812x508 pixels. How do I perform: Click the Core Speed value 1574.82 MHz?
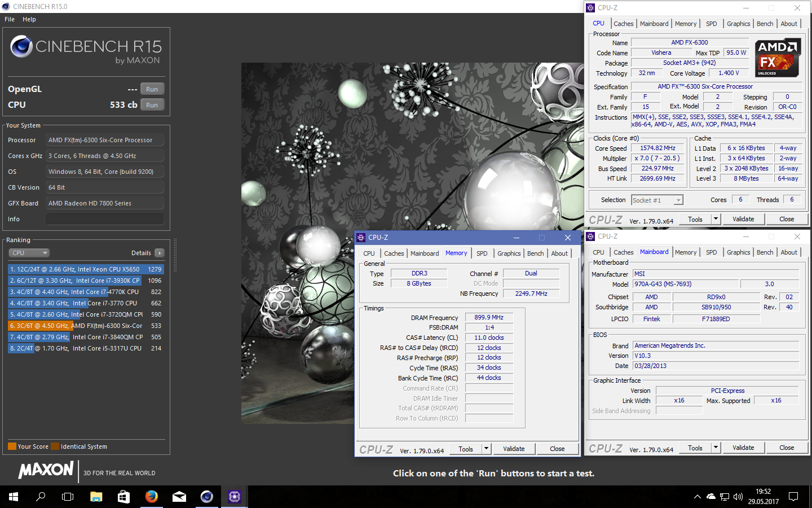pos(657,148)
